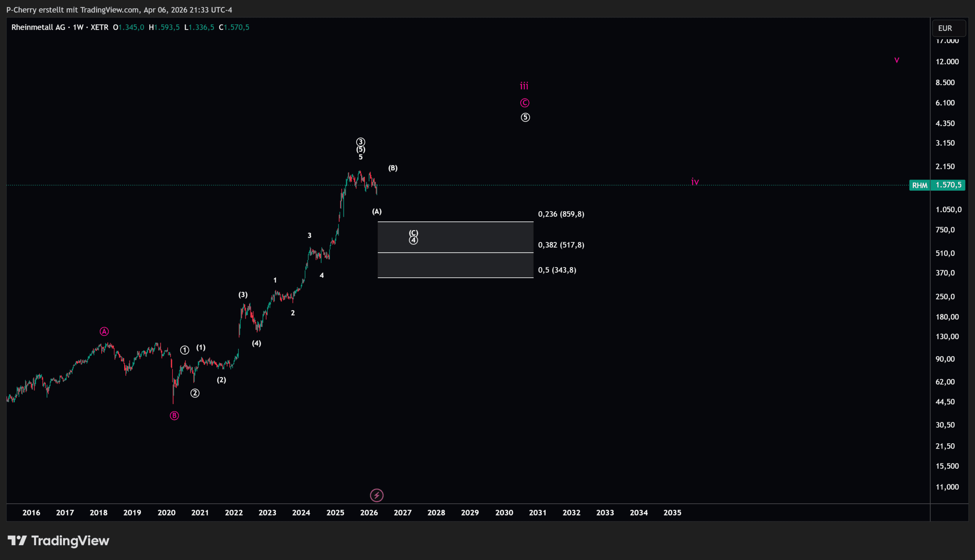
Task: Click the pink iv wave label
Action: 695,181
